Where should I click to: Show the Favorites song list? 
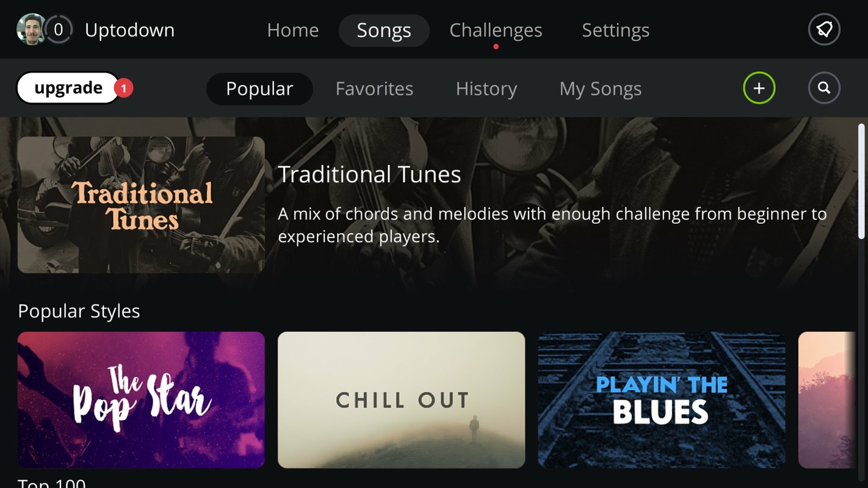(x=374, y=88)
